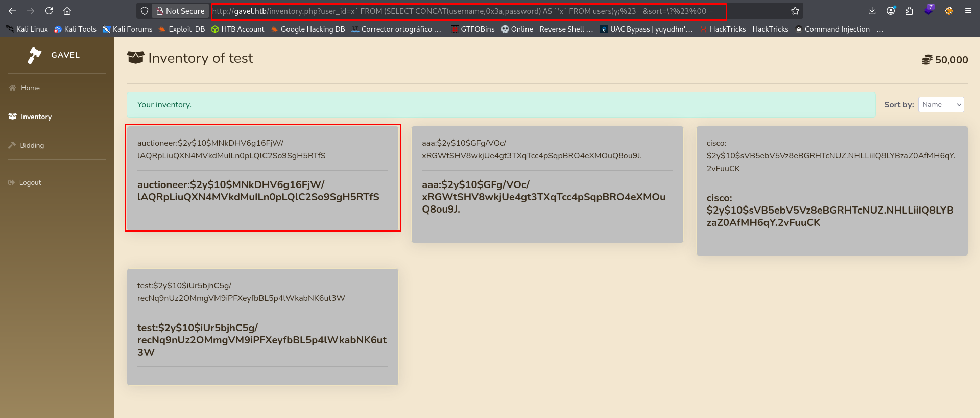Open the HackTricks bookmark
Image resolution: width=980 pixels, height=418 pixels.
(x=744, y=29)
